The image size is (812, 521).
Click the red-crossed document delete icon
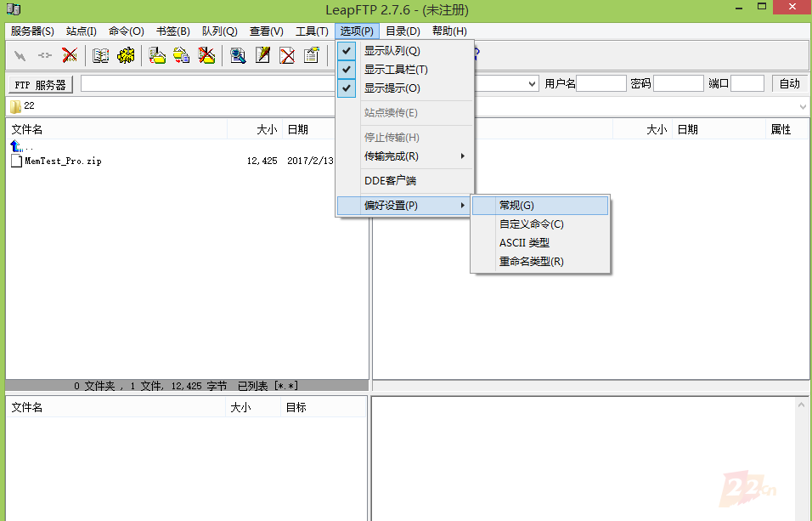(287, 55)
